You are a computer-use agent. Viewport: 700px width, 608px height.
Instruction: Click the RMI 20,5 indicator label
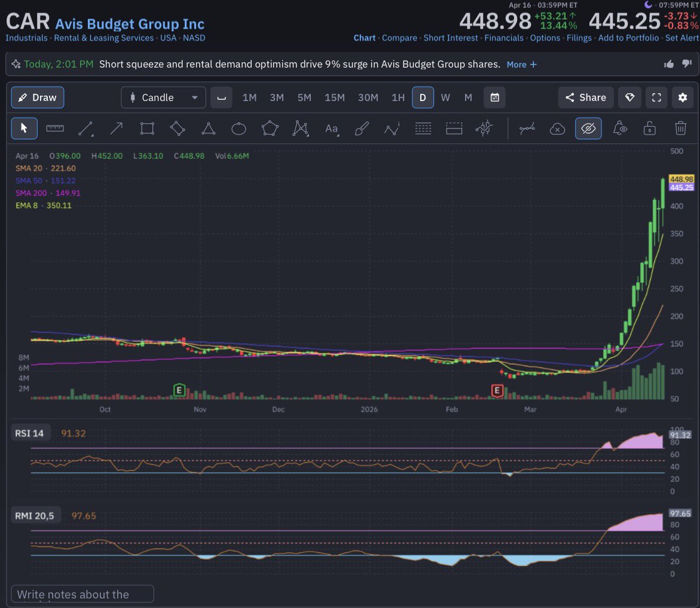(x=35, y=515)
